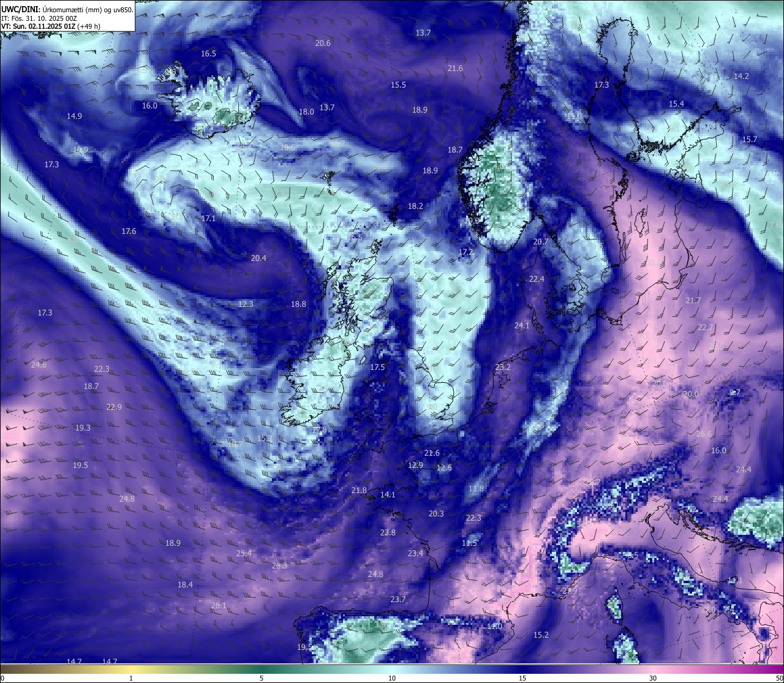Click the map value 11.8
Viewport: 784px width, 683px height.
476,488
